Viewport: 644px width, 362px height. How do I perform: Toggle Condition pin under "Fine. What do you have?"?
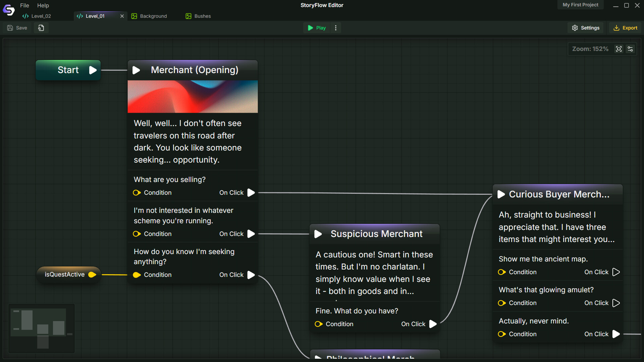point(318,324)
